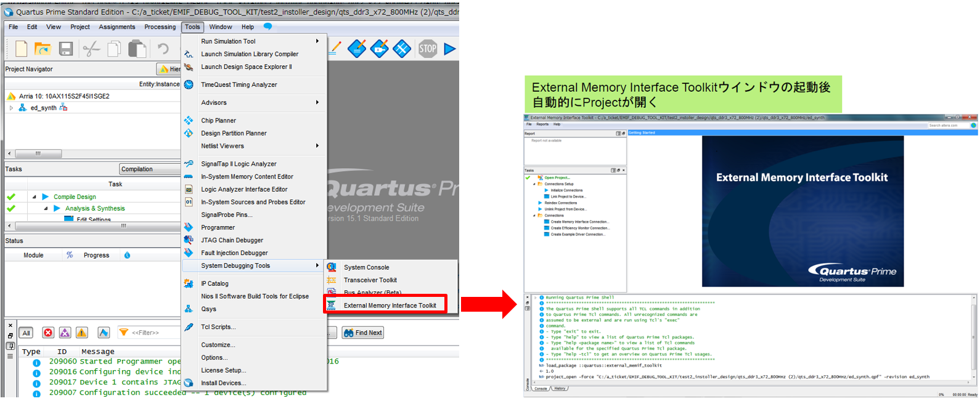980x401 pixels.
Task: Open the Window menu
Action: coord(221,27)
